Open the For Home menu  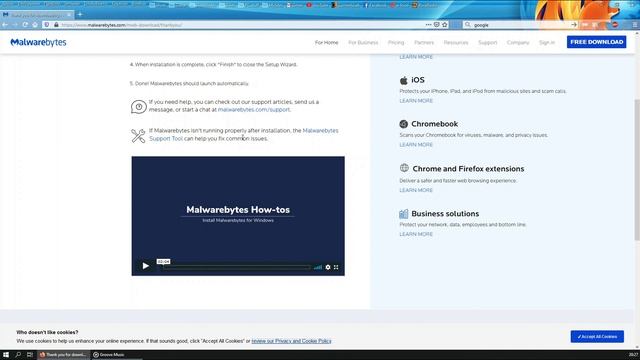[326, 42]
